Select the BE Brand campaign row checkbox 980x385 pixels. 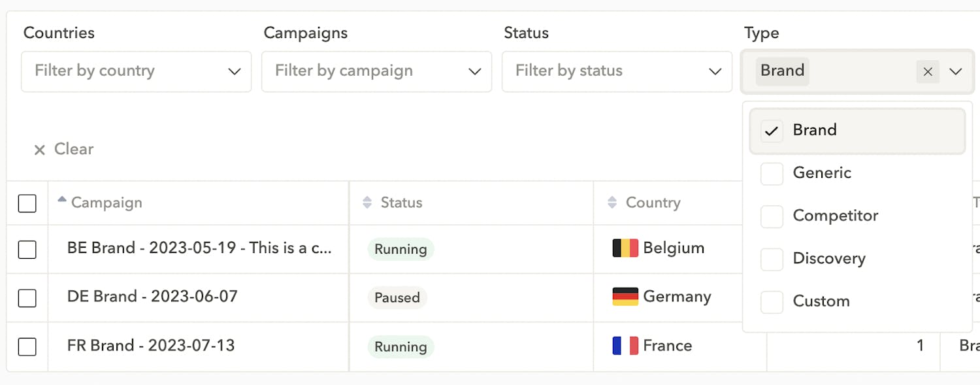[27, 249]
